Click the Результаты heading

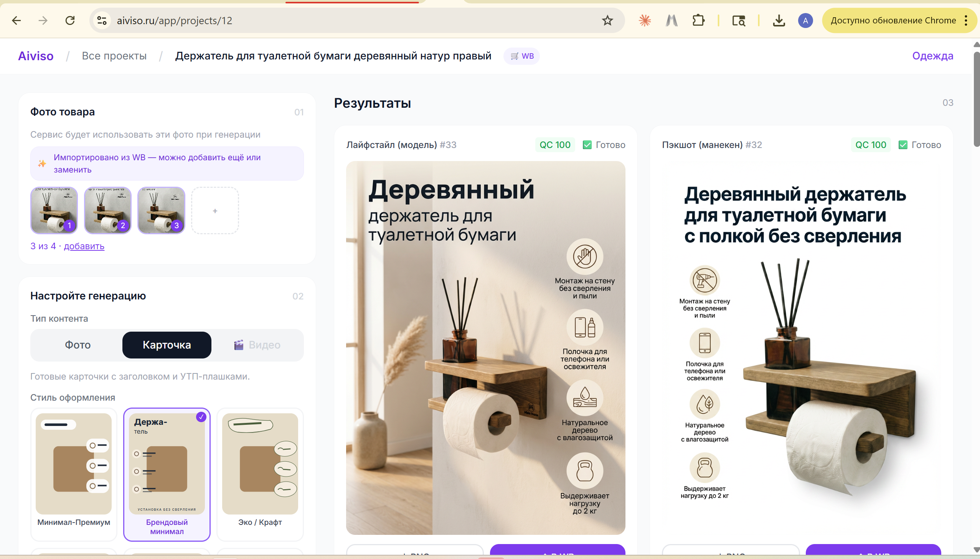pyautogui.click(x=372, y=103)
